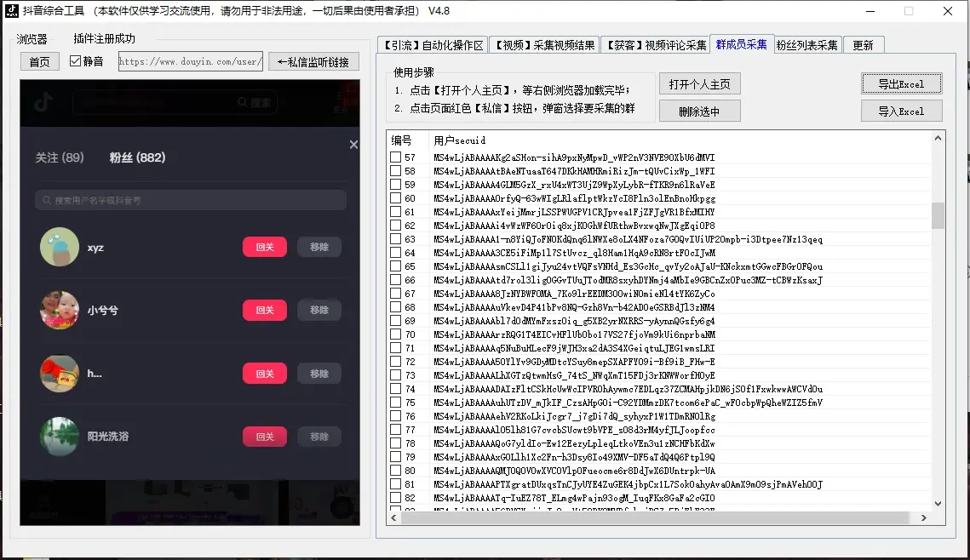
Task: Toggle the 静音 mute checkbox
Action: click(76, 61)
